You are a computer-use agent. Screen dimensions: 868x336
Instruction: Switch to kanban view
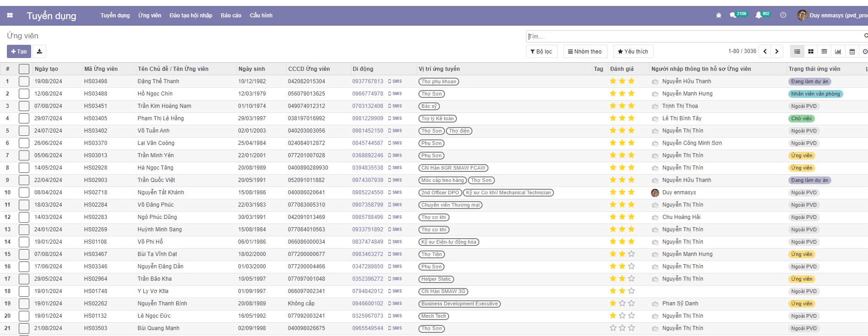coord(811,52)
